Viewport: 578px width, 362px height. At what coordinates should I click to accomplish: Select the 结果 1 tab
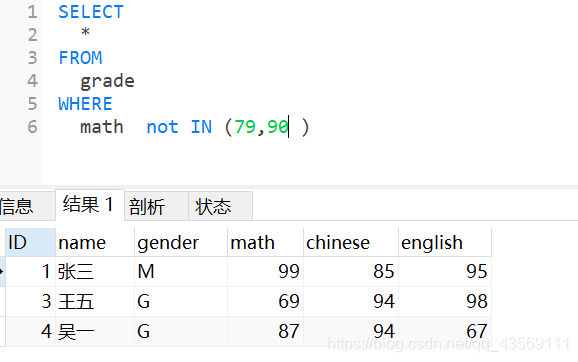click(x=90, y=205)
